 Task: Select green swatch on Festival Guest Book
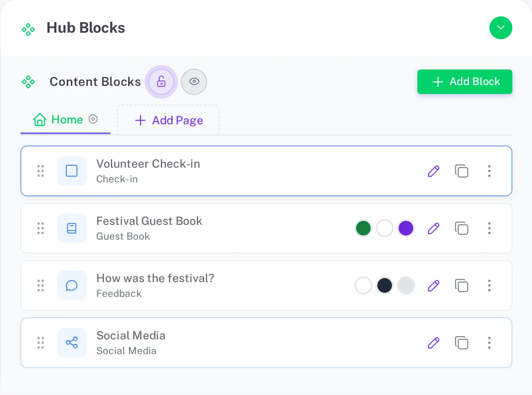tap(363, 228)
